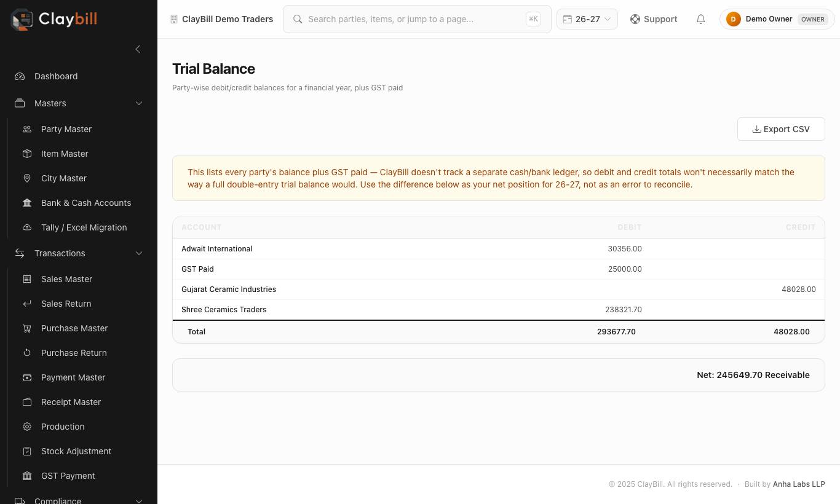
Task: Click the Net 245649.70 Receivable text
Action: [x=753, y=375]
